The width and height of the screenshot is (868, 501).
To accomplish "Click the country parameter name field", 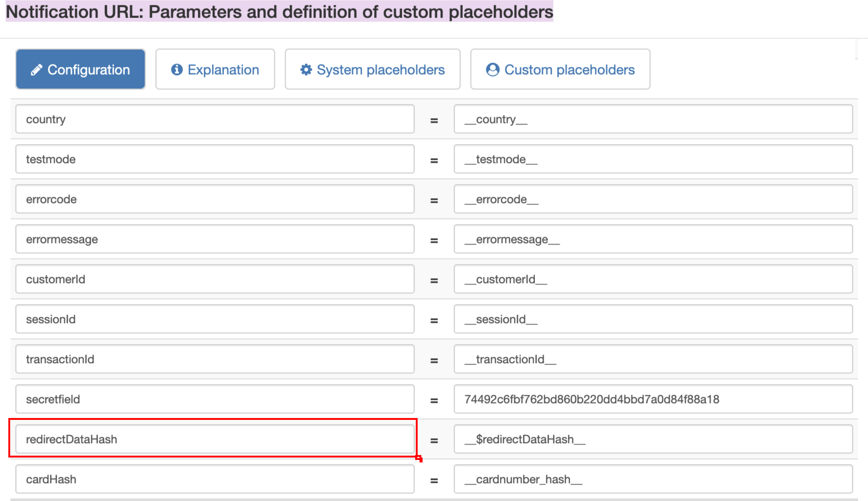I will click(x=215, y=119).
